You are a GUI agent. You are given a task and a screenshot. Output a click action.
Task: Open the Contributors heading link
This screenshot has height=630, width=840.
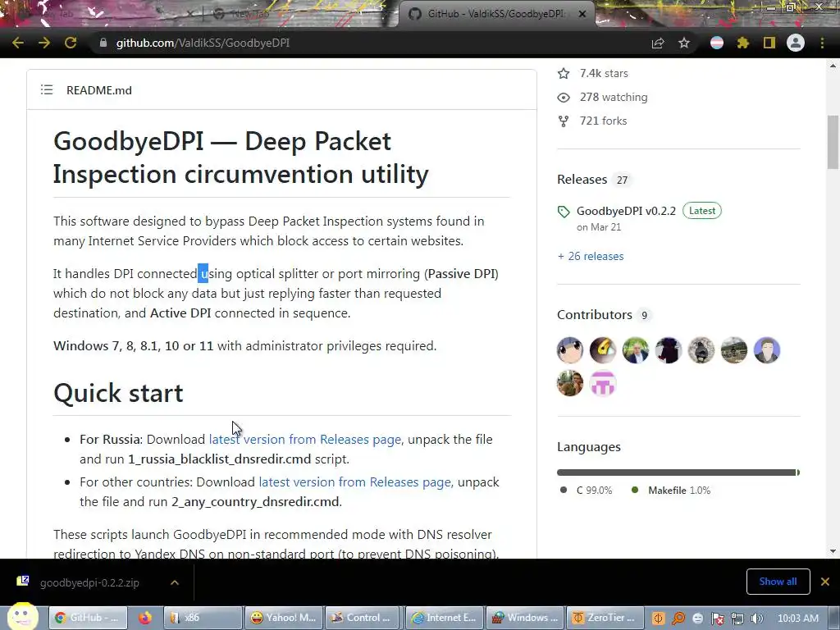click(x=594, y=314)
